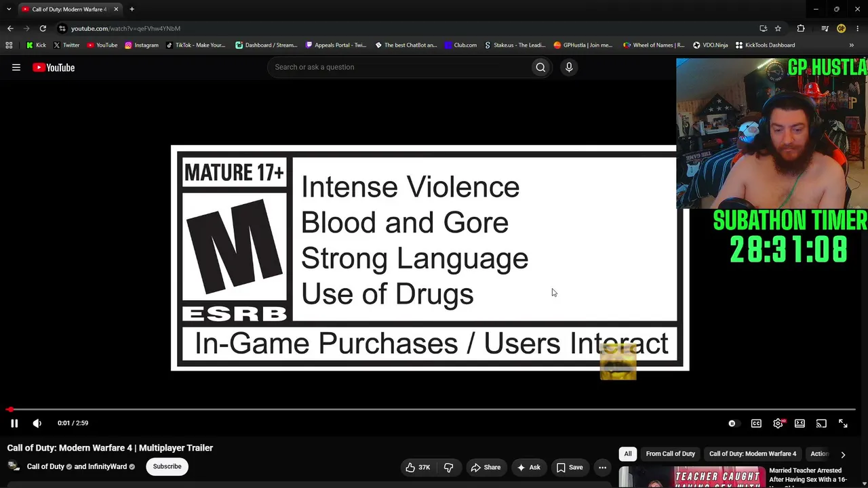Focus the browser address bar URL
This screenshot has width=868, height=488.
125,28
